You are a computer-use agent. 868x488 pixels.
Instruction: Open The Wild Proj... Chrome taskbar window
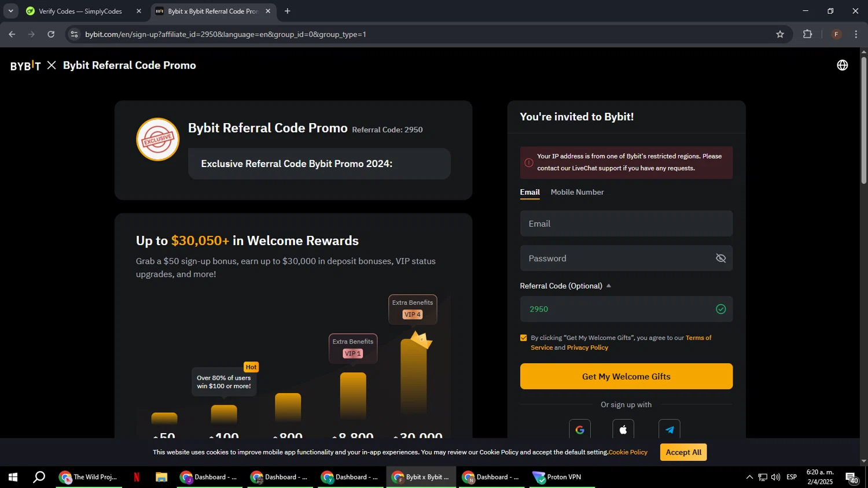pyautogui.click(x=89, y=477)
